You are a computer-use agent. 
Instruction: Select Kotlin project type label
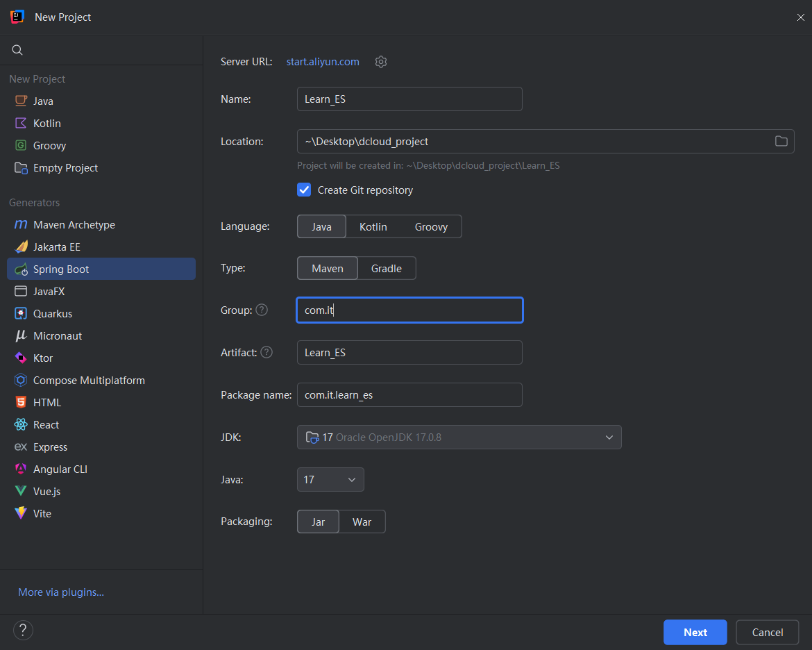(x=47, y=124)
